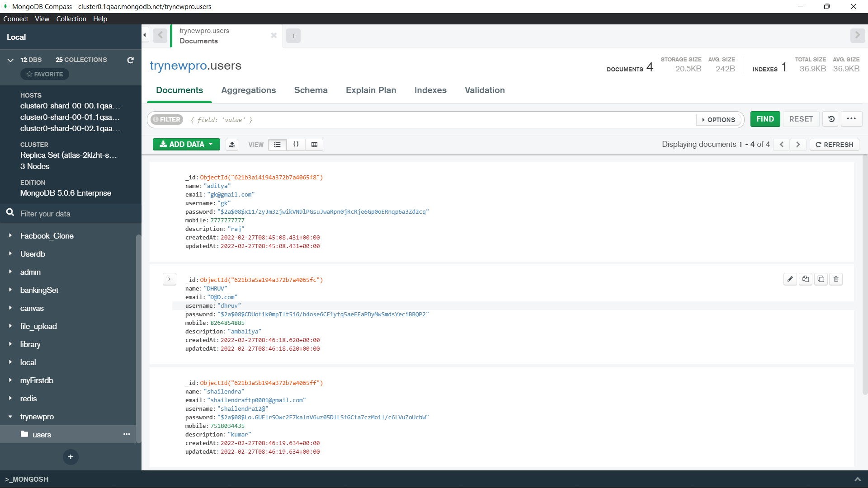Click the REFRESH button above documents
This screenshot has height=488, width=868.
(x=834, y=145)
